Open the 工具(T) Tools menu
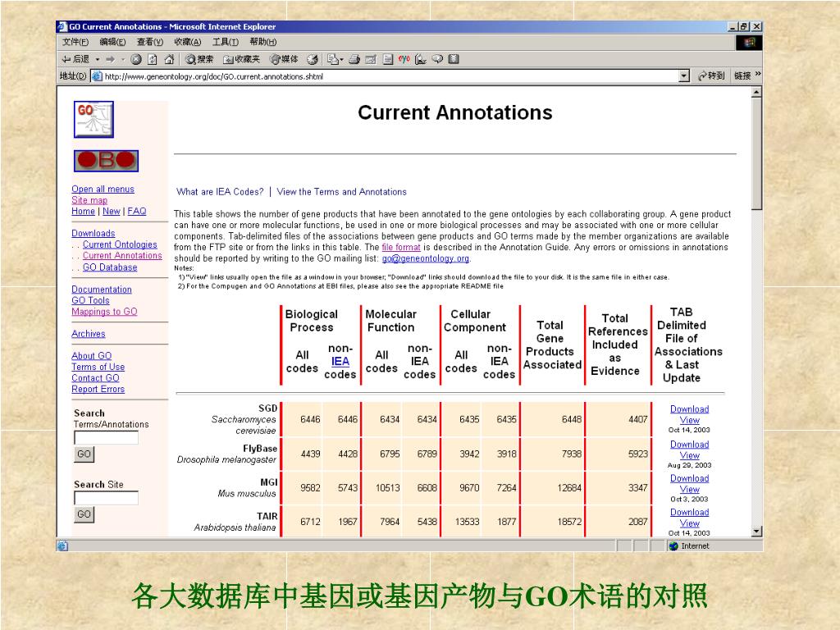This screenshot has height=630, width=840. click(226, 42)
